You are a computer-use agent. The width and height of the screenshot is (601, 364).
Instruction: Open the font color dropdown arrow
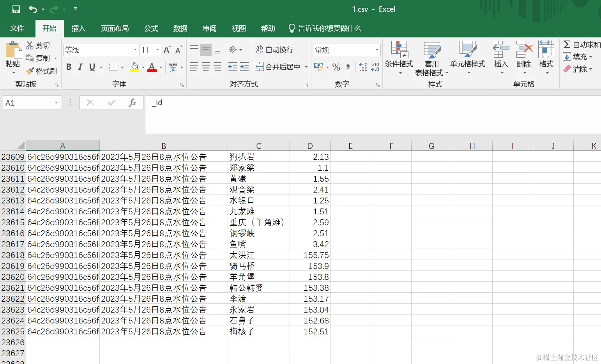[x=161, y=67]
